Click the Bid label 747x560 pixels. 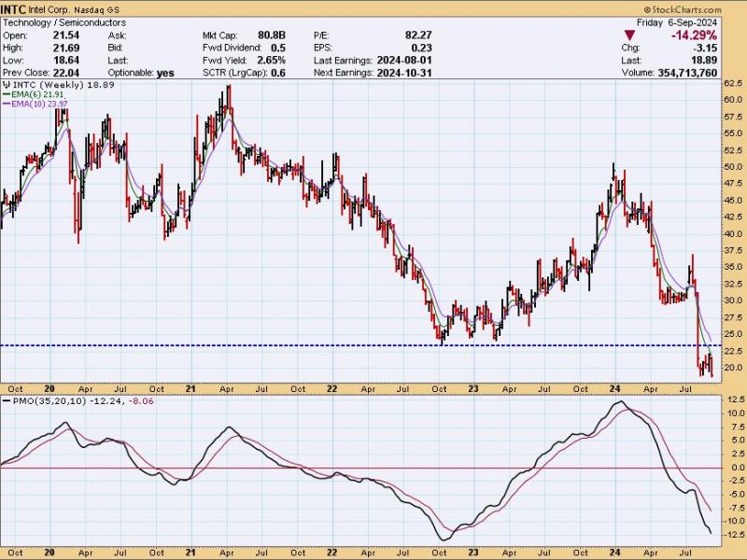click(116, 48)
